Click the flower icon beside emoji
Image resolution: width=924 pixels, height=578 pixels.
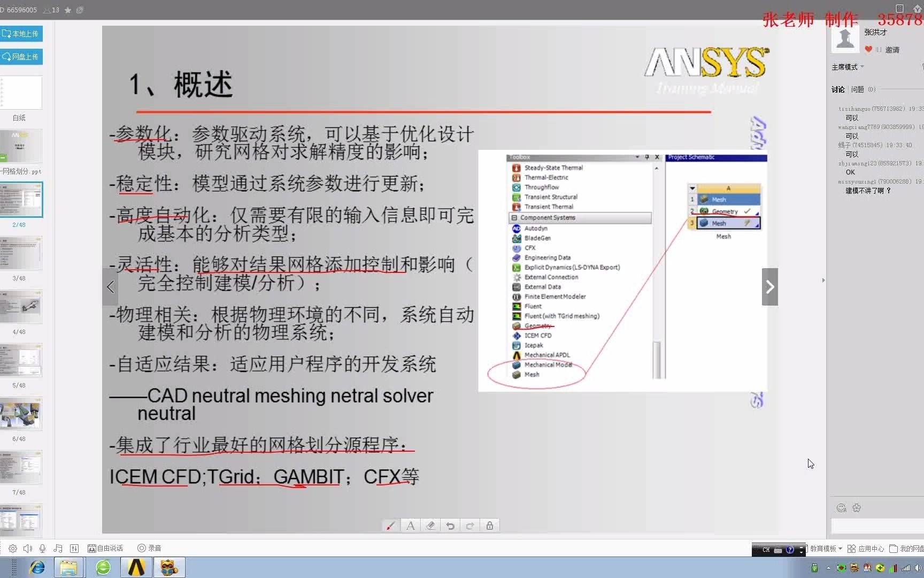coord(857,508)
